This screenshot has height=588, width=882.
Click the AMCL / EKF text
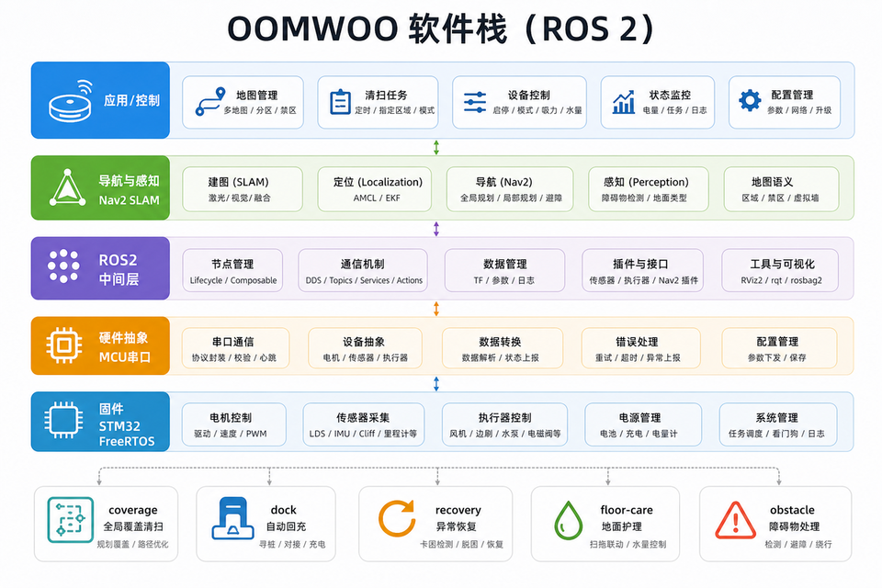377,198
